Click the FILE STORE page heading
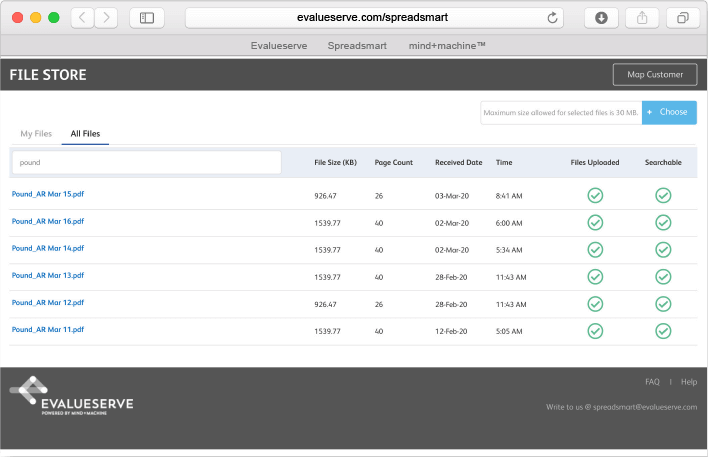The height and width of the screenshot is (457, 708). (x=48, y=75)
